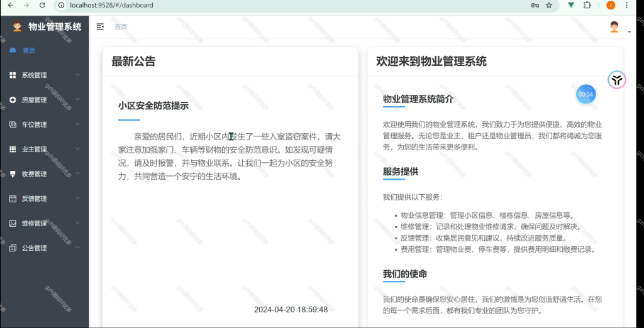Open saved password key icon
This screenshot has width=644, height=328.
(x=535, y=5)
